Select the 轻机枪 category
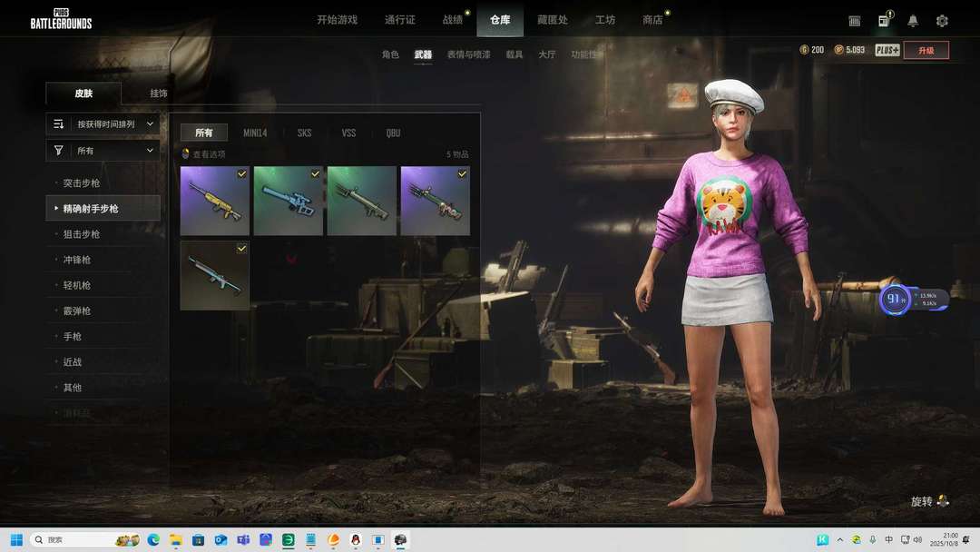The image size is (980, 552). [x=103, y=285]
